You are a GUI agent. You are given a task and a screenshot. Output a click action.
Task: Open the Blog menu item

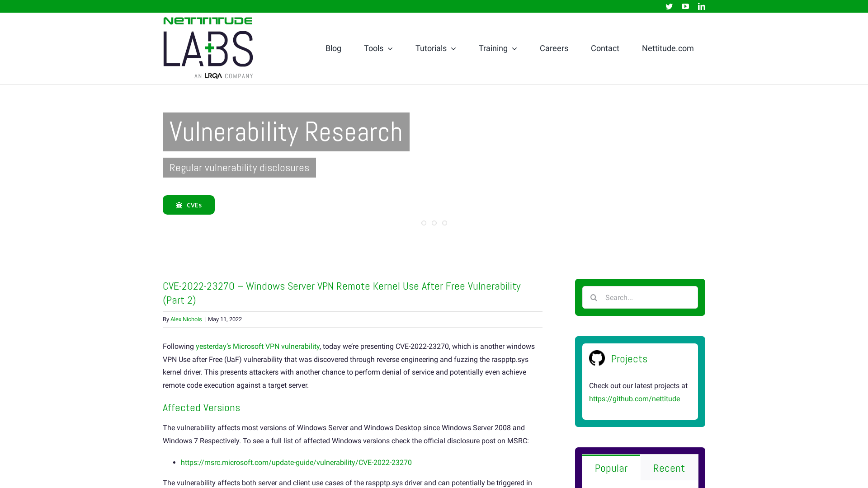[x=333, y=48]
